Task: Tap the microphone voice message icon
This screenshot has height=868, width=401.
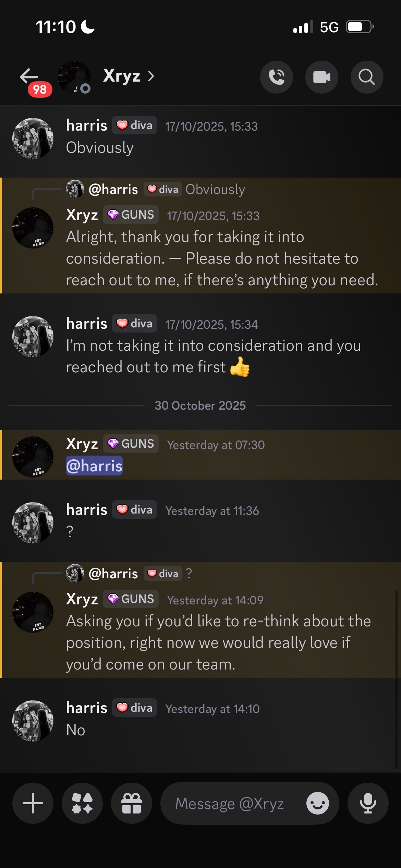Action: tap(368, 803)
